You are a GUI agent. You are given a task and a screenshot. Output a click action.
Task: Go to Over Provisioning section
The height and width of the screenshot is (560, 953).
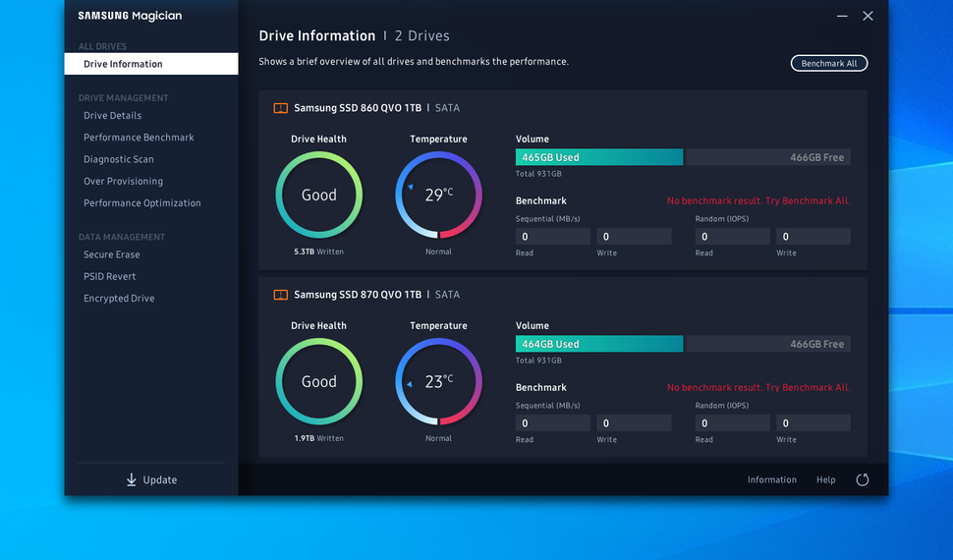[x=124, y=181]
